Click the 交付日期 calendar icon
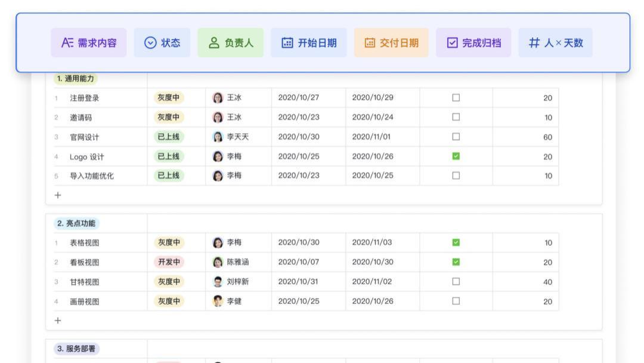Viewport: 644px width, 363px height. (370, 42)
